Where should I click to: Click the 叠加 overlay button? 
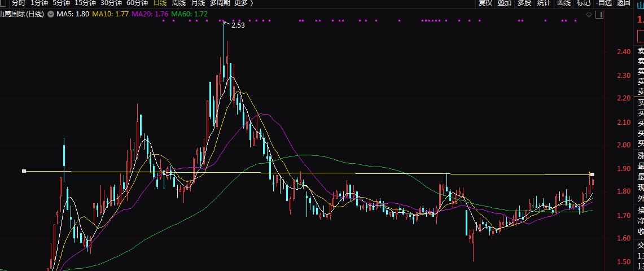click(505, 3)
